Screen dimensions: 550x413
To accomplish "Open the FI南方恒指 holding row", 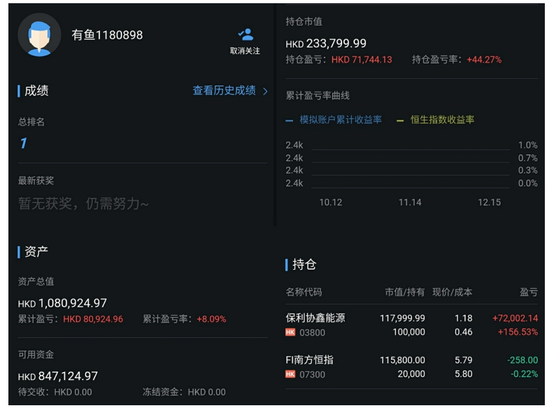I will (x=411, y=367).
